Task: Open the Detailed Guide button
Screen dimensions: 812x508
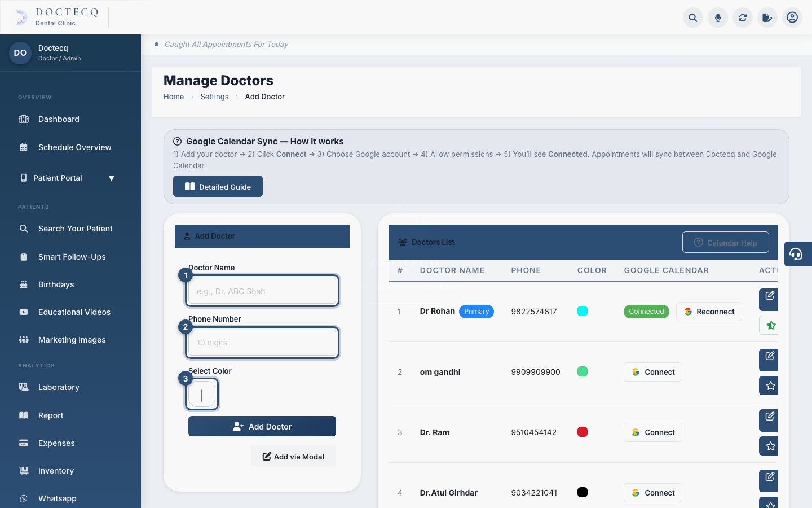Action: click(218, 186)
